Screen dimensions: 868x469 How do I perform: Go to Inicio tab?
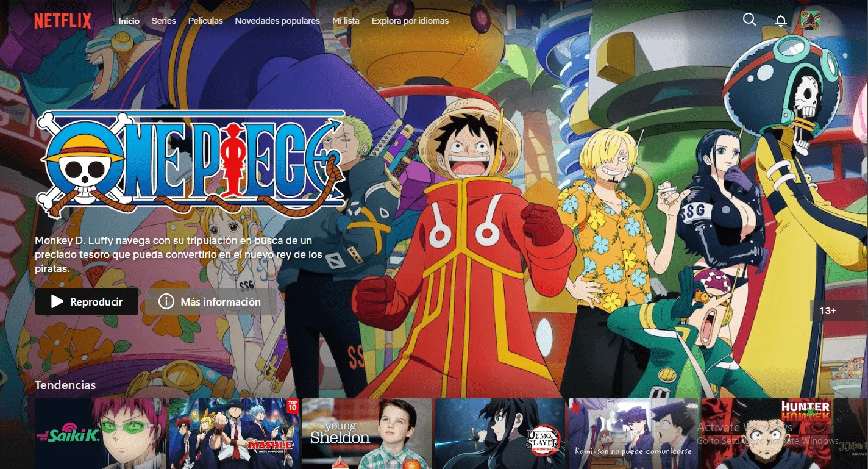[x=129, y=21]
